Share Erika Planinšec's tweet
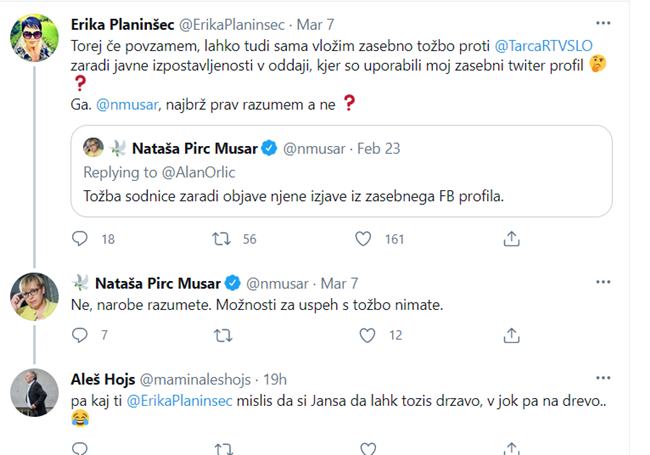This screenshot has height=455, width=650. point(511,239)
